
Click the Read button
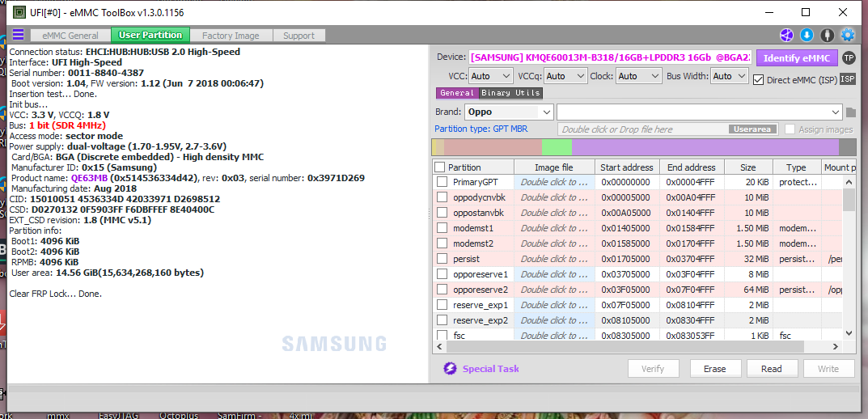[772, 369]
